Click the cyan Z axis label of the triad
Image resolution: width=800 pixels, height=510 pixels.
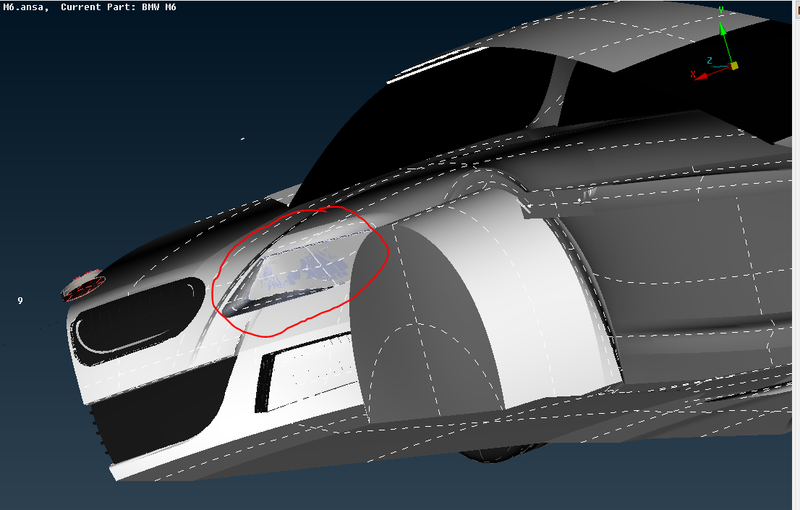click(709, 61)
